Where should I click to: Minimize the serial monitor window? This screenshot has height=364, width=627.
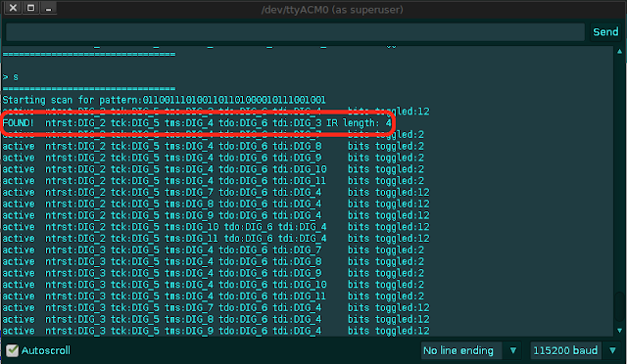click(x=48, y=8)
